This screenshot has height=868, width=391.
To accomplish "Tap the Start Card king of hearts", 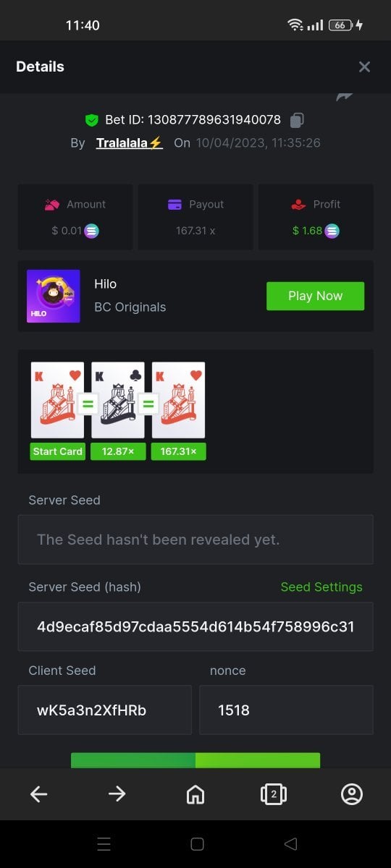I will 57,400.
